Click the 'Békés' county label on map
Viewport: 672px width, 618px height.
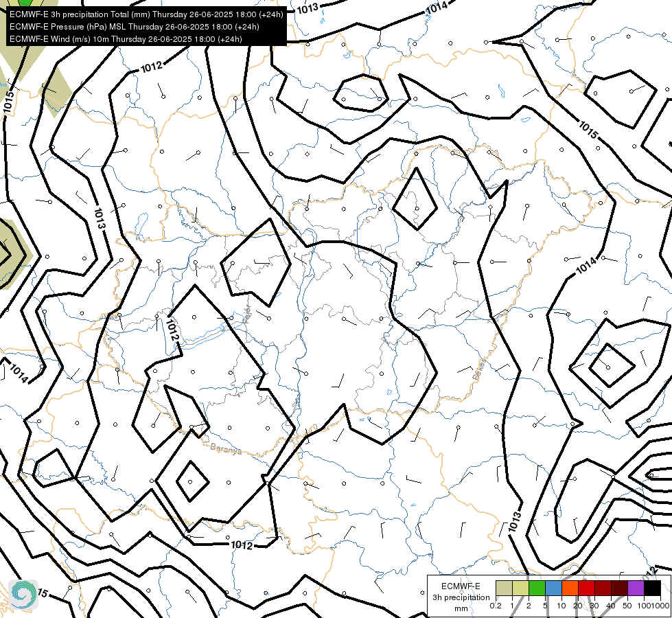[480, 369]
